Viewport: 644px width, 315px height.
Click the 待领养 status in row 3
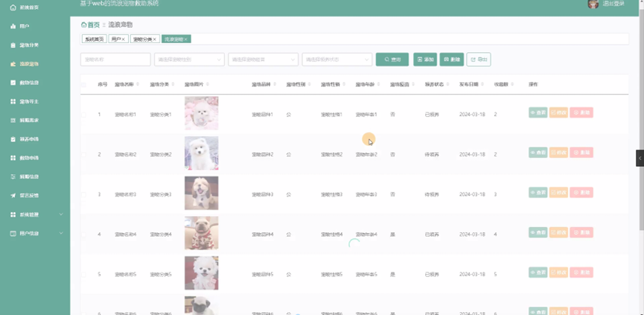point(432,194)
